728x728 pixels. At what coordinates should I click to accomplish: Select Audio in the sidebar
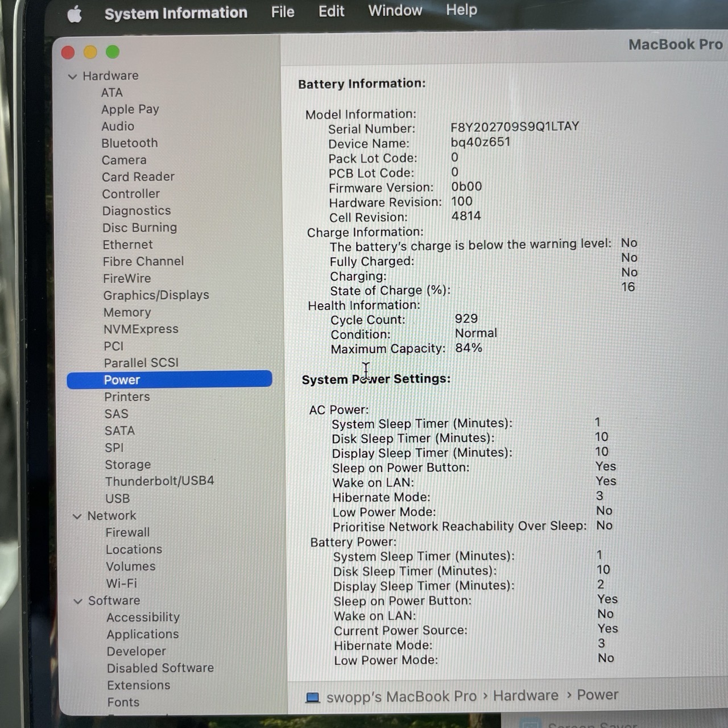pyautogui.click(x=118, y=126)
